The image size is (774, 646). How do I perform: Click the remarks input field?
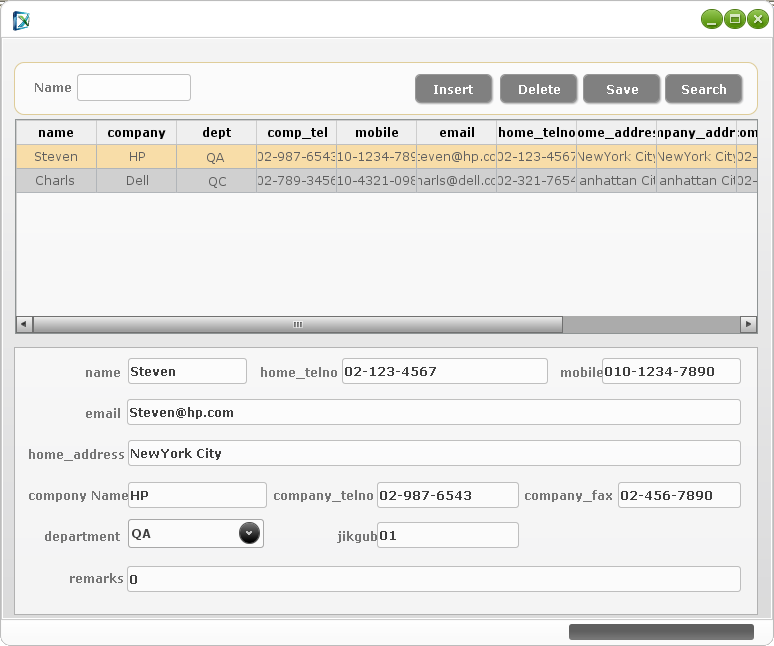pyautogui.click(x=434, y=579)
